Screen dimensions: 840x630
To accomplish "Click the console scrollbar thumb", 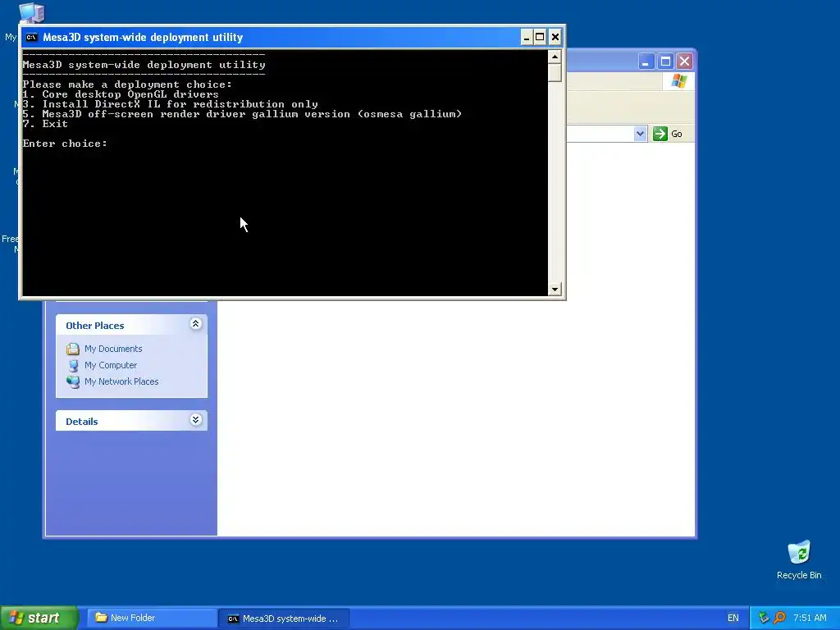I will click(x=555, y=72).
